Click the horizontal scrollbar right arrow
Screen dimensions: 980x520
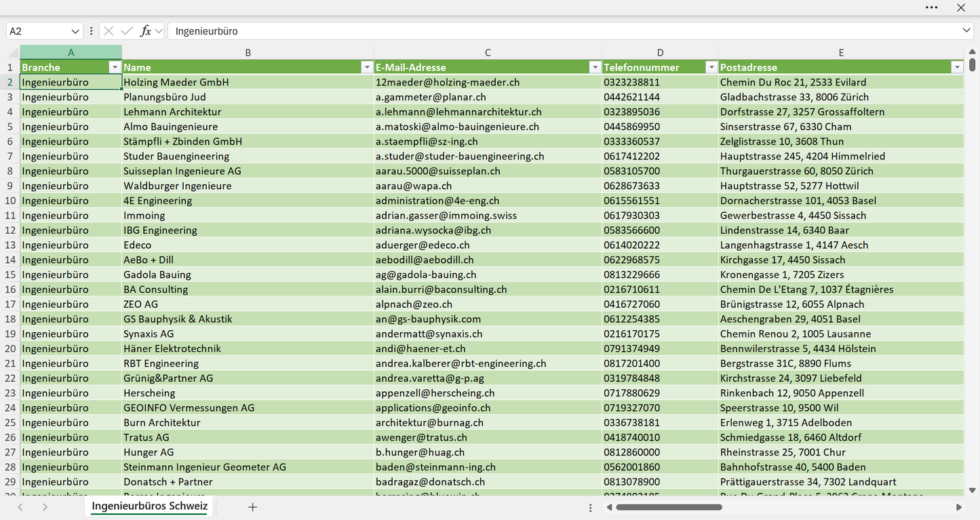(959, 507)
